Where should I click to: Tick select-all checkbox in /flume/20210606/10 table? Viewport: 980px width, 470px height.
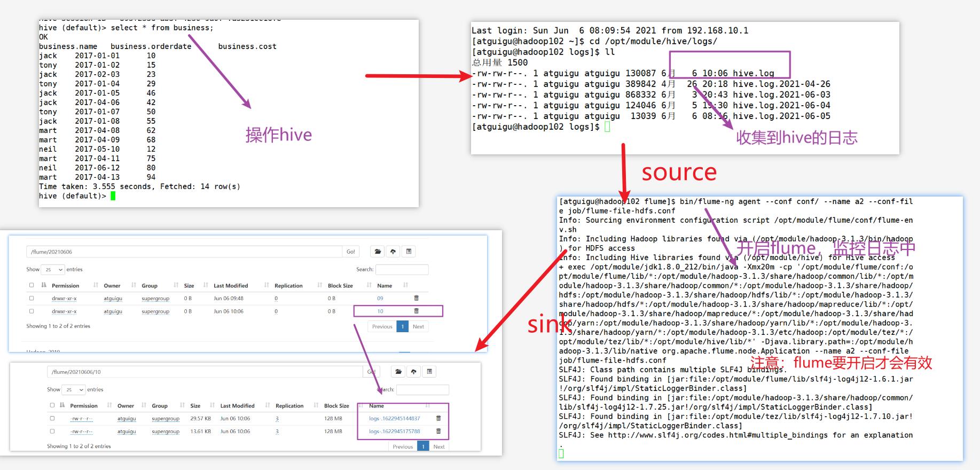(x=52, y=405)
